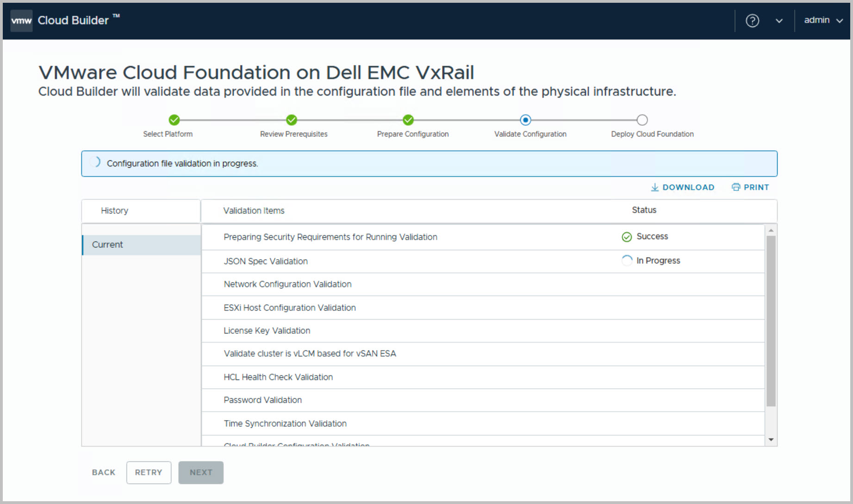Click the Download arrow icon
The image size is (853, 504).
pyautogui.click(x=654, y=187)
